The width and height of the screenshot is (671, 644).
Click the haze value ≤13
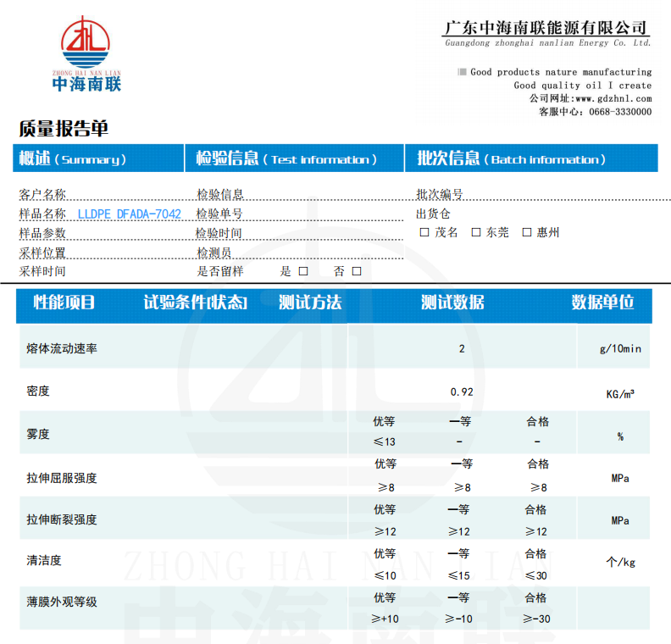[x=385, y=441]
